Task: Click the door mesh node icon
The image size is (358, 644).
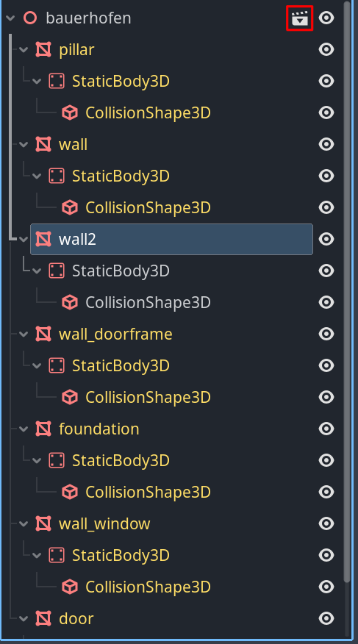Action: pyautogui.click(x=43, y=618)
